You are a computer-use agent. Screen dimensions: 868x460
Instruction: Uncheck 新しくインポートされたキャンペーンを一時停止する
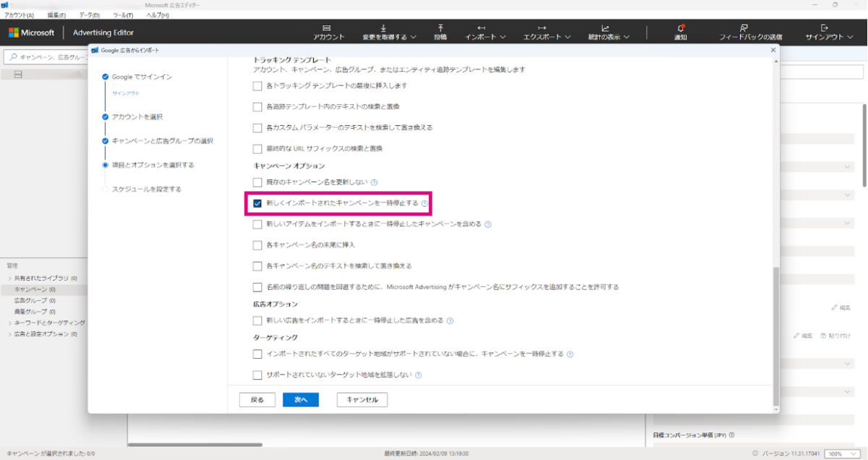coord(258,203)
